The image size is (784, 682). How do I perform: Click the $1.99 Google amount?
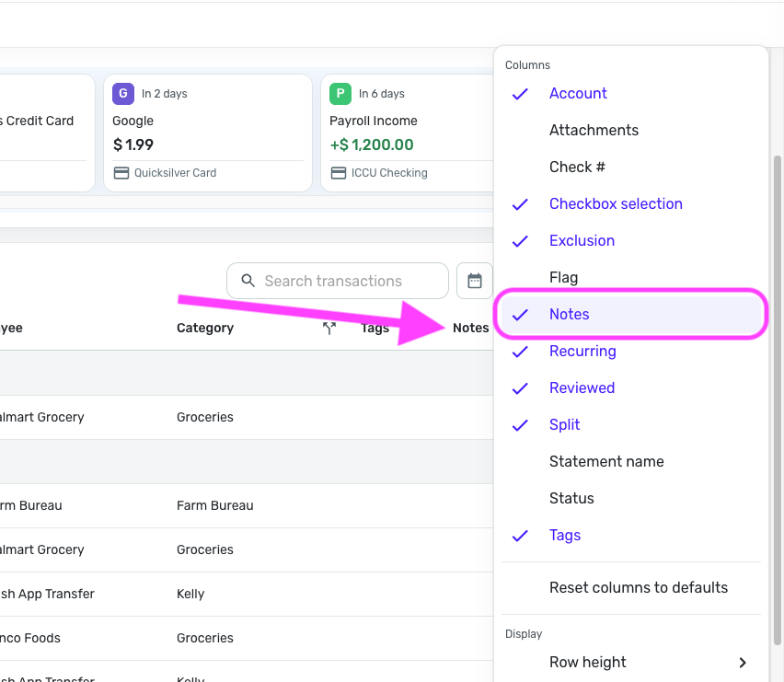coord(133,145)
